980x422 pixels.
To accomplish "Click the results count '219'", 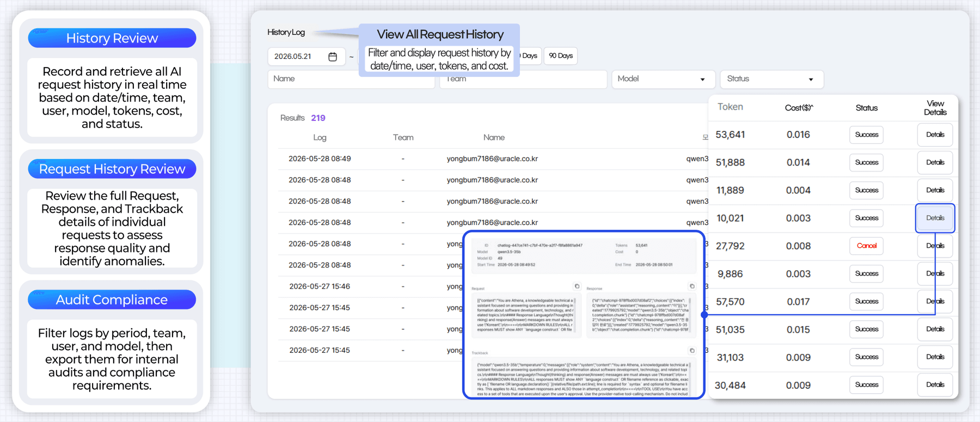I will click(318, 118).
